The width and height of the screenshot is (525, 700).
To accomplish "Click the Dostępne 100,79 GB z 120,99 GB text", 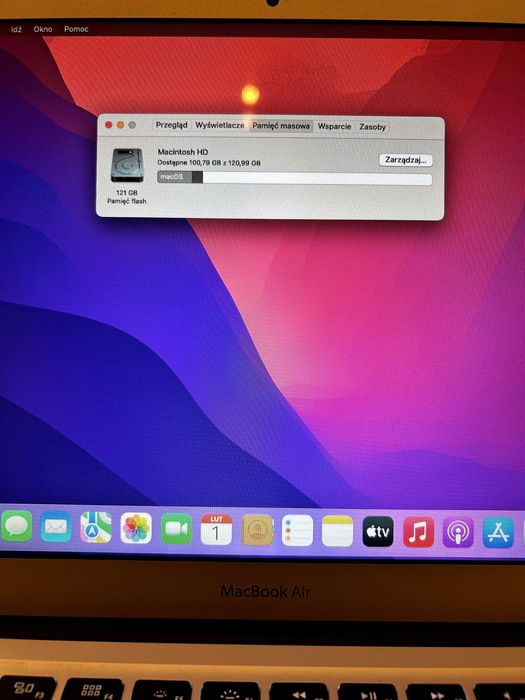I will tap(209, 163).
